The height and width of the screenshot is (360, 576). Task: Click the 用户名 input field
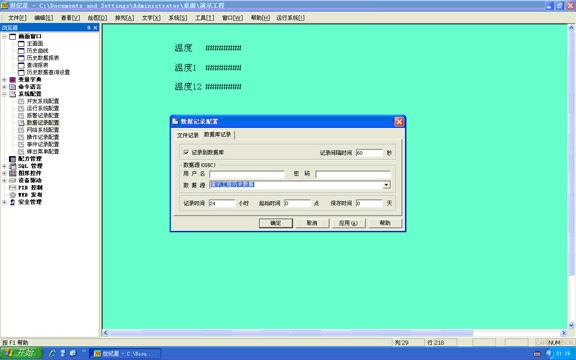(x=247, y=174)
